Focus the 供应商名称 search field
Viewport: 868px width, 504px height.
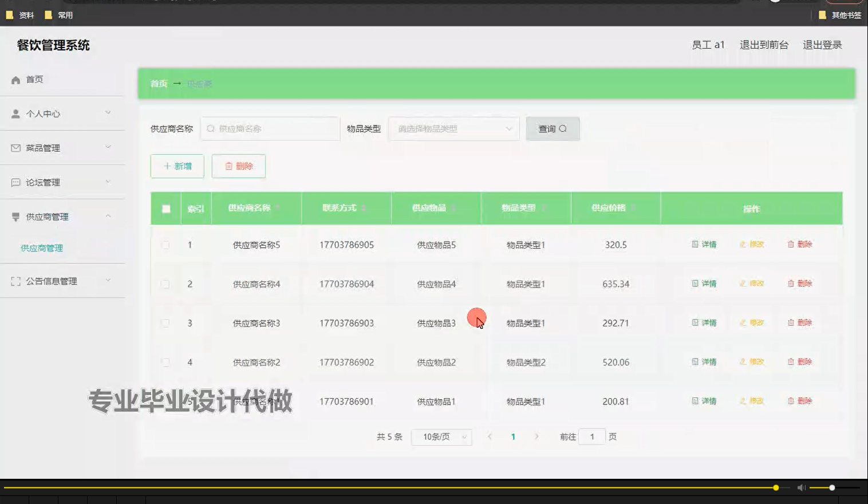click(x=270, y=129)
